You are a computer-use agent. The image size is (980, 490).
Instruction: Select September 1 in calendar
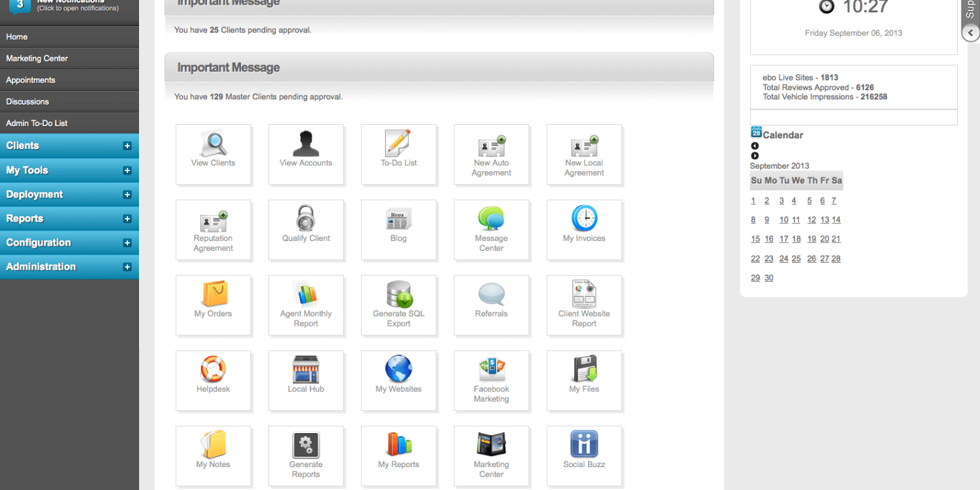(753, 201)
